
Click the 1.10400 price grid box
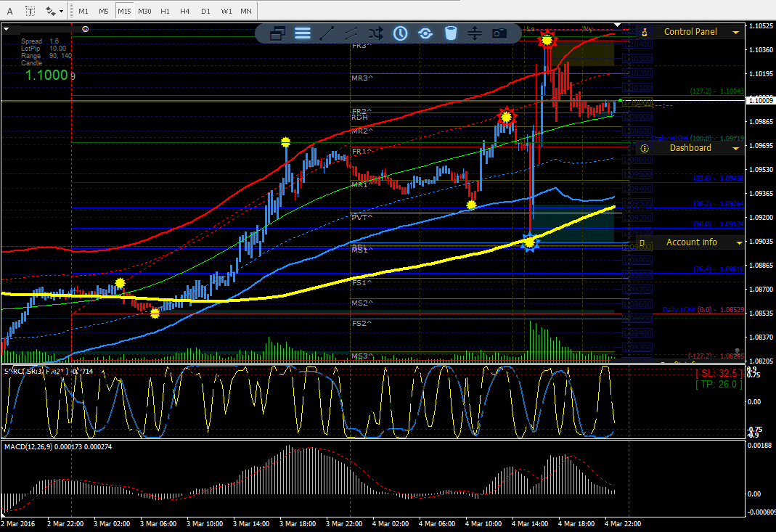tap(637, 44)
